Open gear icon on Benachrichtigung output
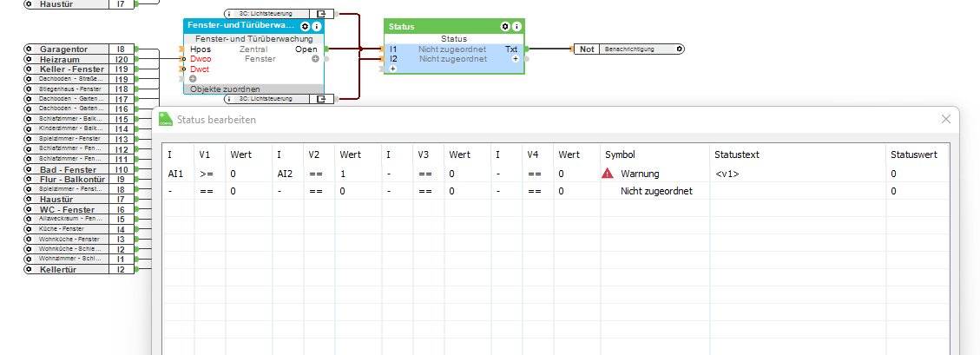Screen dimensions: 980x355 pos(680,49)
